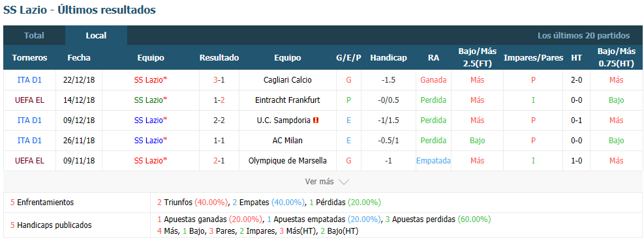The image size is (644, 239).
Task: Open UEFA EL link for 14/12/18 match
Action: pos(29,100)
